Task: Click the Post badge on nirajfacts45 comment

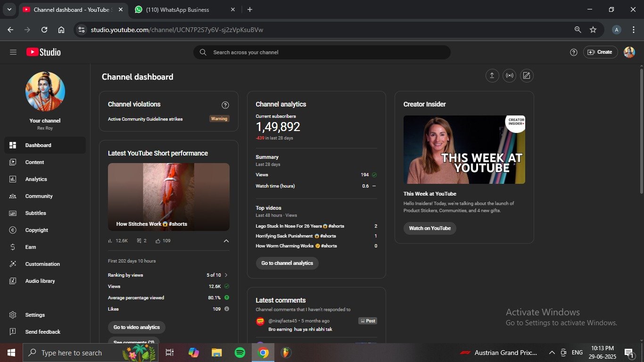Action: [x=368, y=321]
